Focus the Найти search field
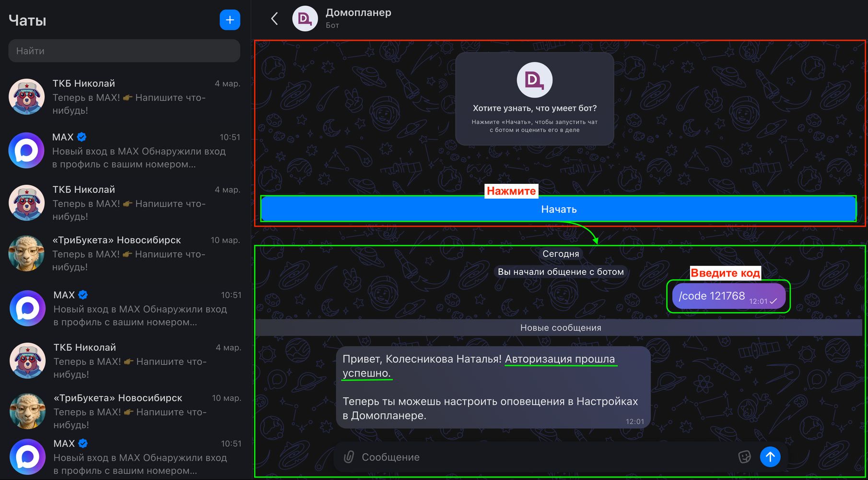The image size is (868, 480). pyautogui.click(x=124, y=51)
